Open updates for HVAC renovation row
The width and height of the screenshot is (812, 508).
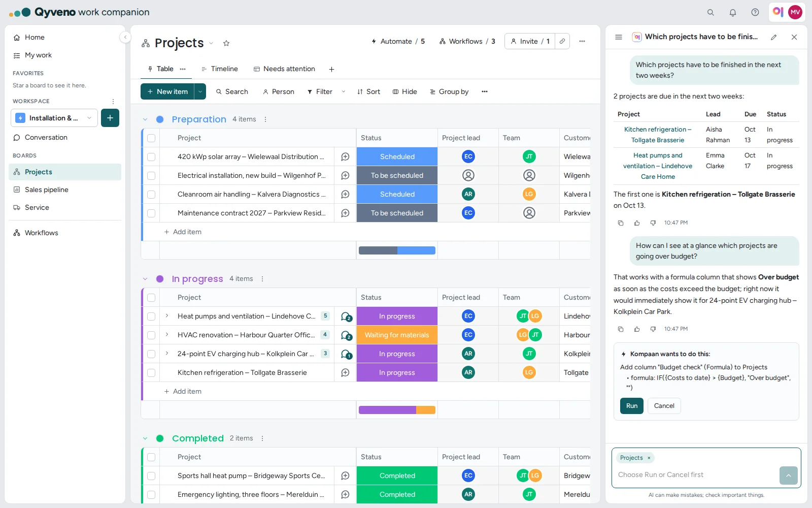pyautogui.click(x=346, y=335)
